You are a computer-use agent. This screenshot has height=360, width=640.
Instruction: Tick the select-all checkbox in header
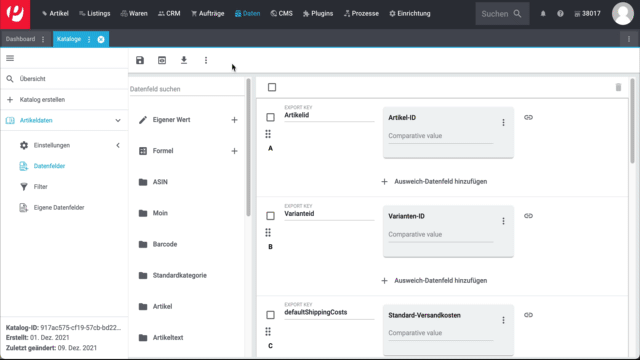point(272,87)
